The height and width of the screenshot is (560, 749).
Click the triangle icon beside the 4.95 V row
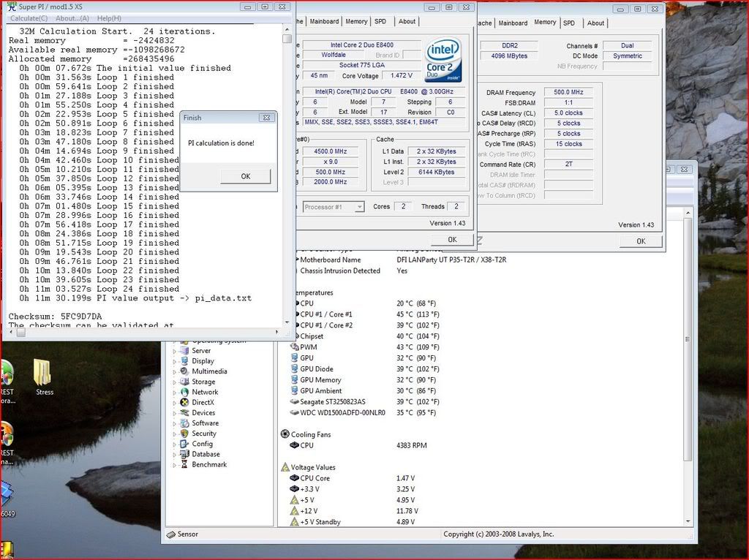click(294, 500)
